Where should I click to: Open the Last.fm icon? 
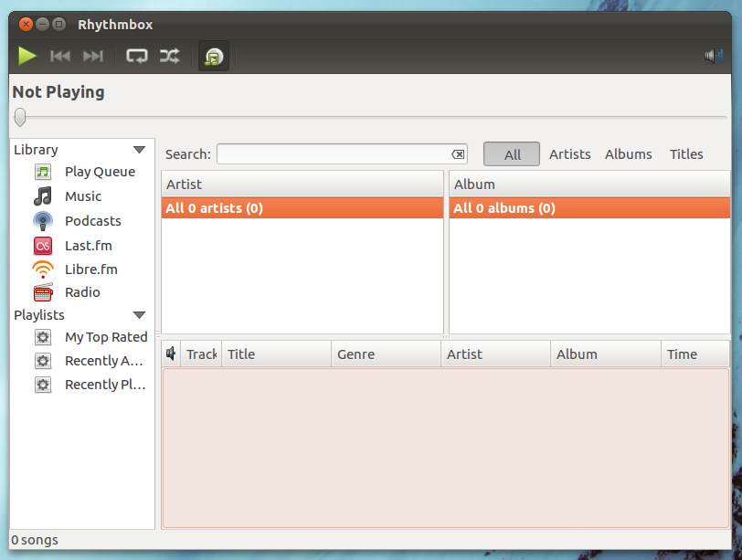tap(43, 246)
